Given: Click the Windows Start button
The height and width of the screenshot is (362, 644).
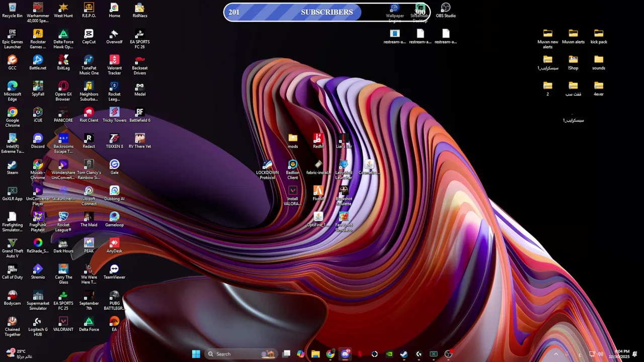Looking at the screenshot, I should [x=196, y=354].
